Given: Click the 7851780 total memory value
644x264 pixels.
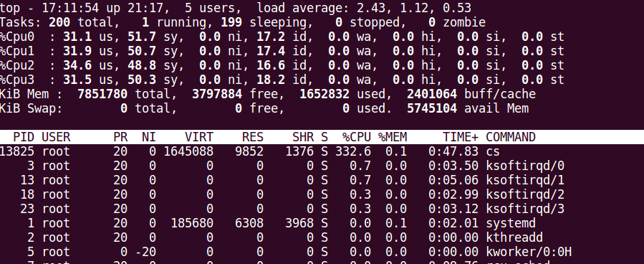Looking at the screenshot, I should click(x=102, y=94).
